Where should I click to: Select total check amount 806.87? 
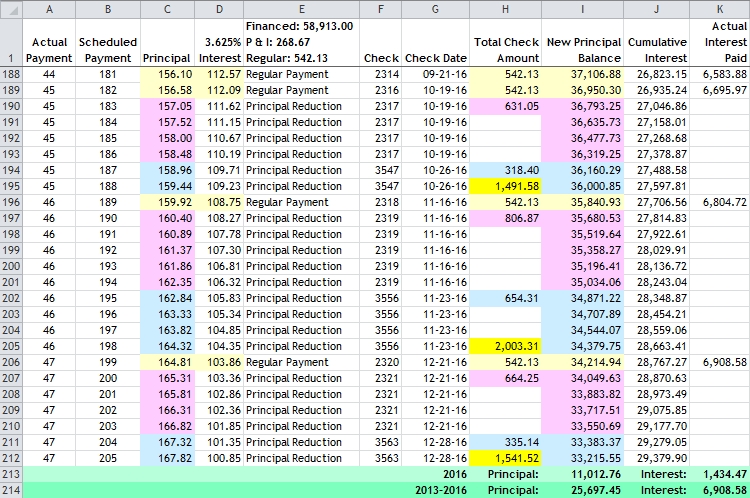point(506,218)
